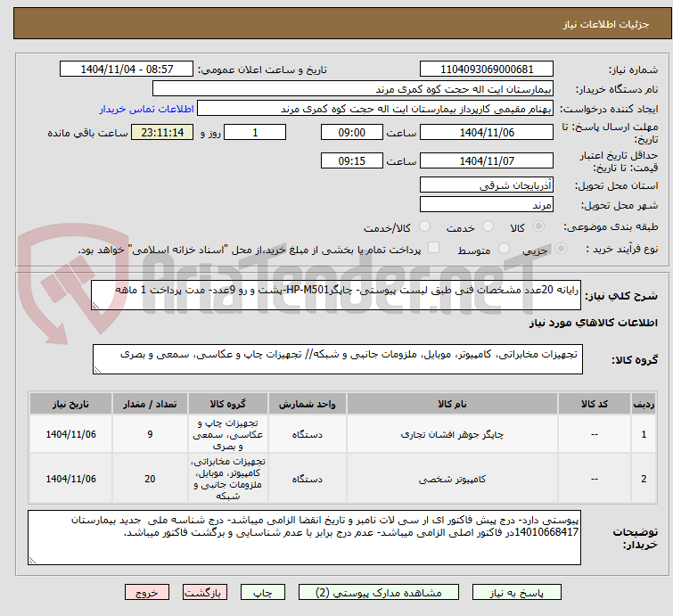Click the remaining days field showing 1
673x616 pixels.
pyautogui.click(x=255, y=132)
